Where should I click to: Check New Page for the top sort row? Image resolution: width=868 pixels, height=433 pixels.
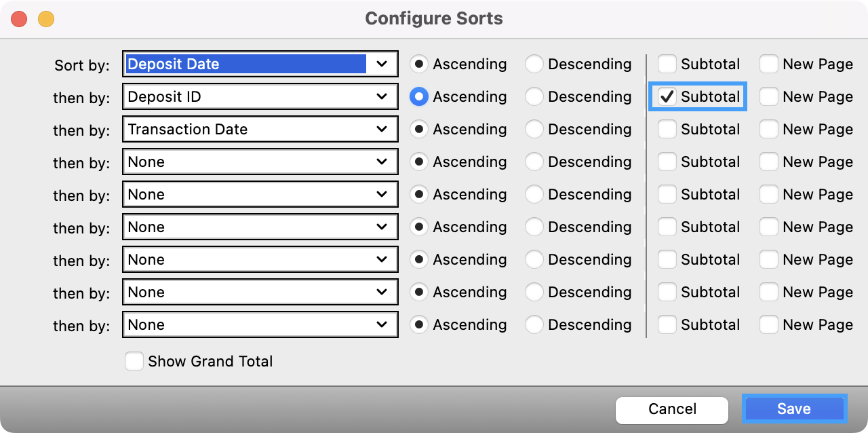point(769,64)
